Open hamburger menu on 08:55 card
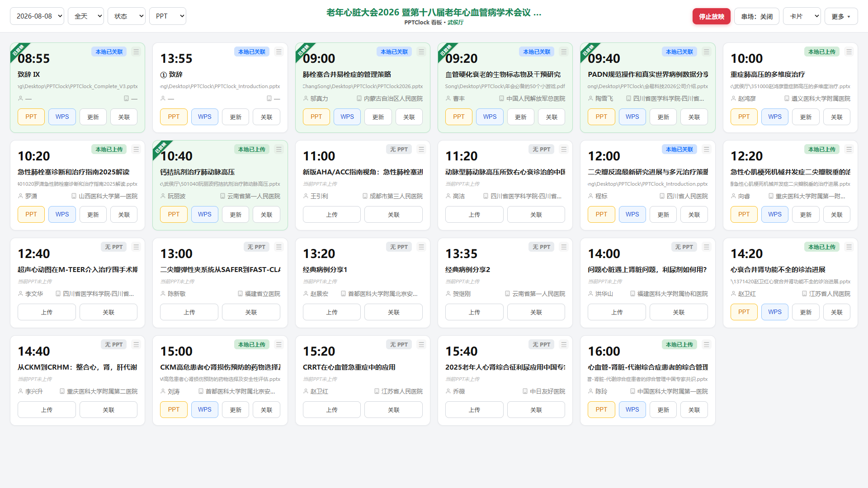This screenshot has height=488, width=868. click(136, 52)
